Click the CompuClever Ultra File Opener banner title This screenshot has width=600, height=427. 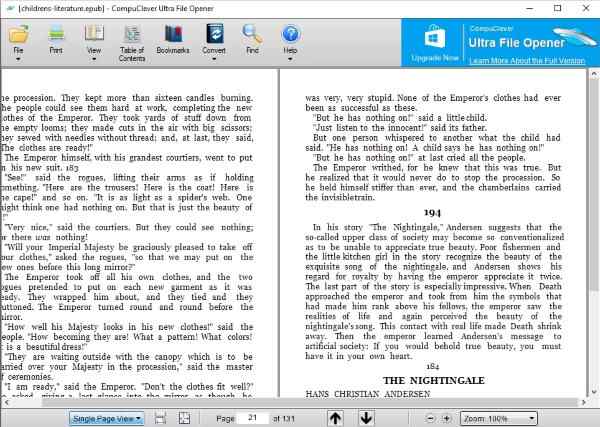click(517, 43)
